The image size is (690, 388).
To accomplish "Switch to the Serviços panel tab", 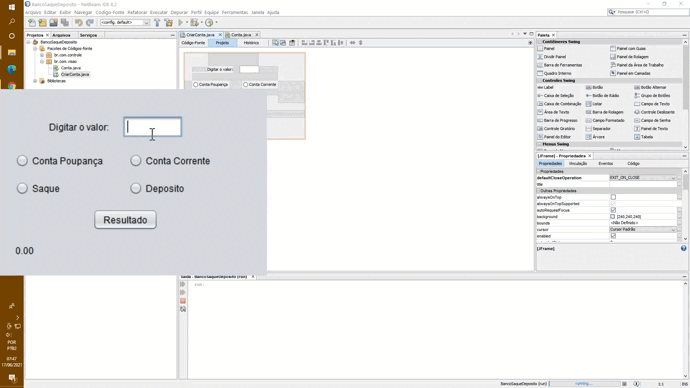I will tap(88, 35).
